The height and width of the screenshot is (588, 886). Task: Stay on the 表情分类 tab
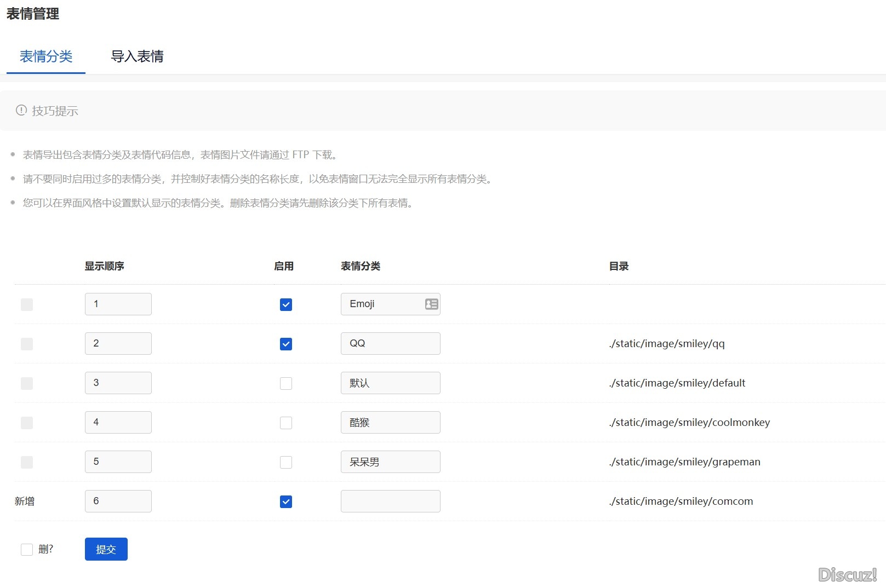[45, 56]
